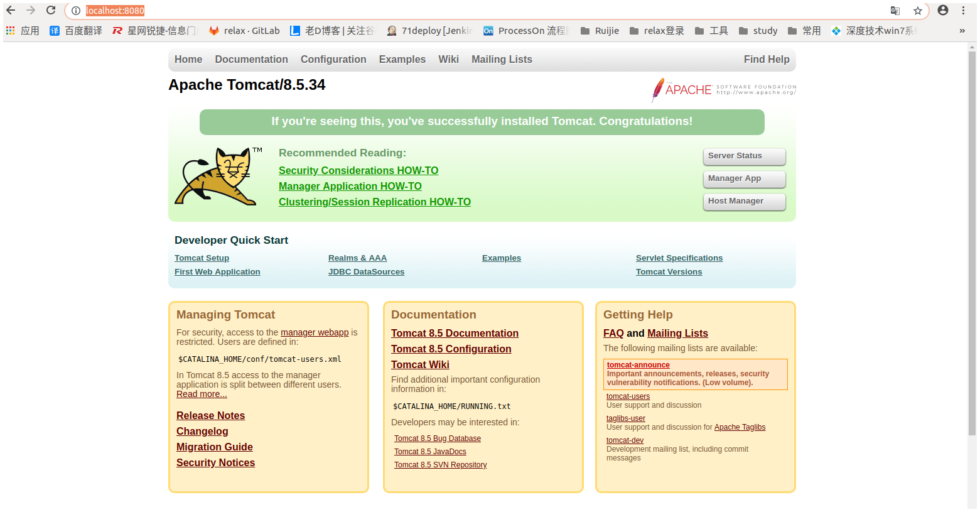Screen dimensions: 980x512
Task: Open the manager webapp link
Action: click(x=315, y=332)
